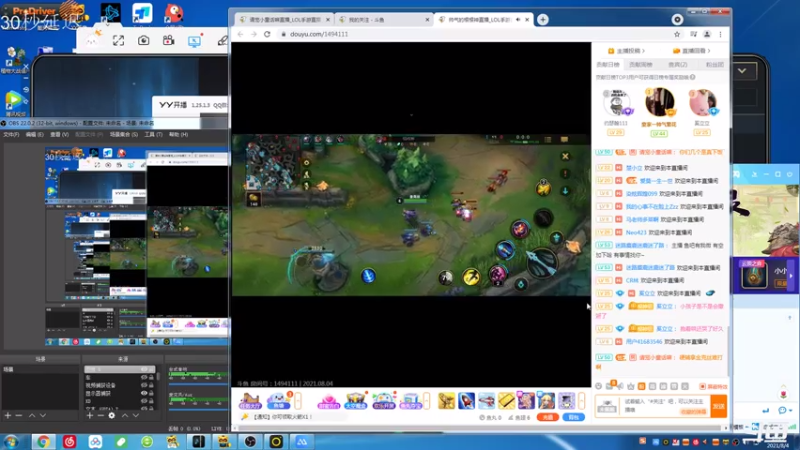Open pink heart activity icon below video

329,401
